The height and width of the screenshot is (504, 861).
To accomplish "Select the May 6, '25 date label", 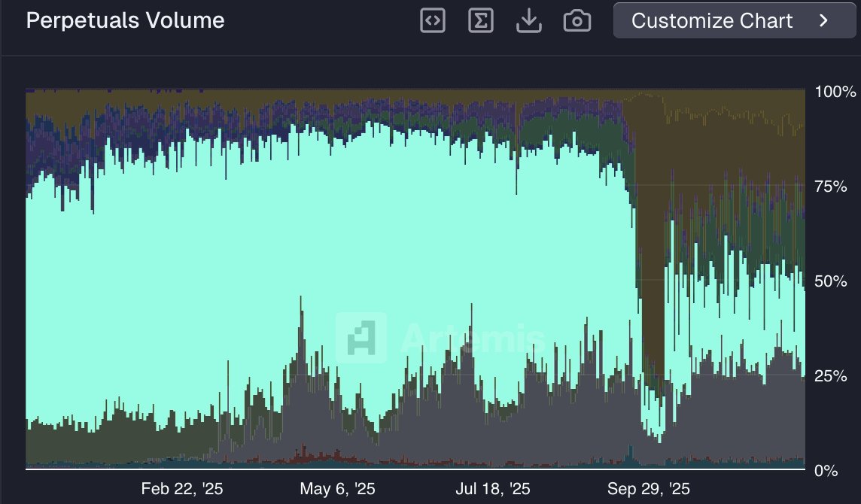I will point(337,489).
